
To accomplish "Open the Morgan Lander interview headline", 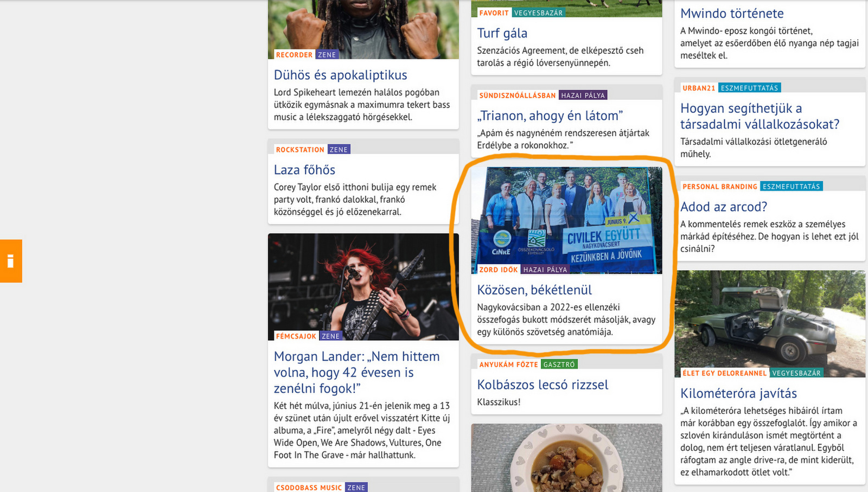I will 356,372.
